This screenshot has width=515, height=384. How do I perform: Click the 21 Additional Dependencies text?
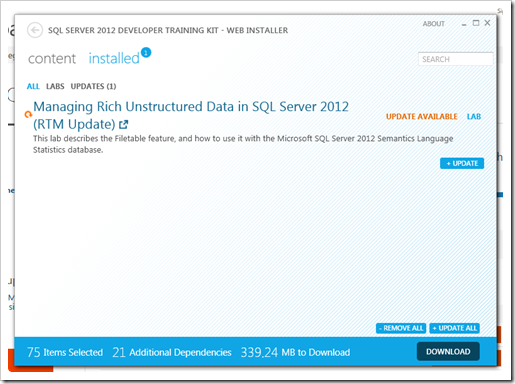tap(172, 352)
